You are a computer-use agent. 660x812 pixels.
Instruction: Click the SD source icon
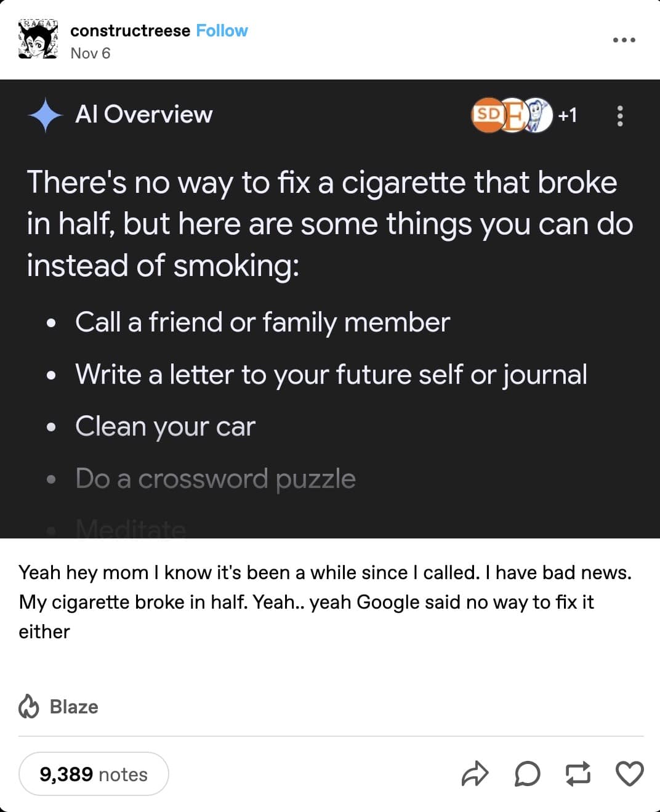pyautogui.click(x=487, y=115)
